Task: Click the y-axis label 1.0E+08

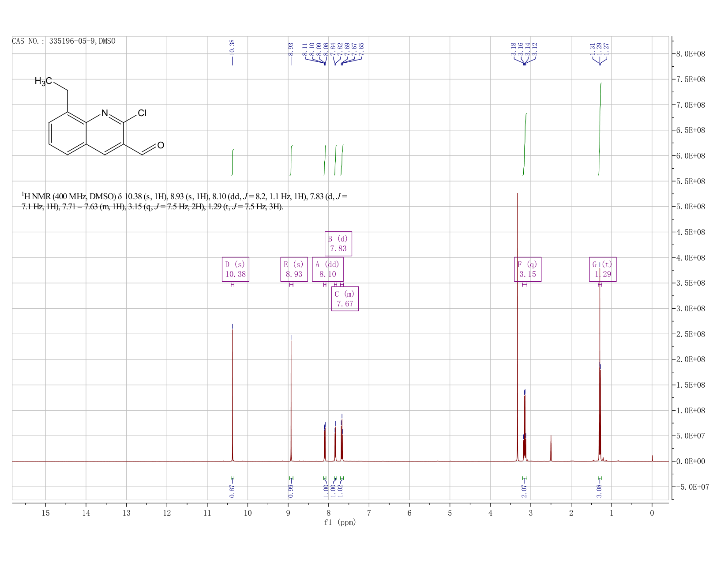Action: point(691,411)
